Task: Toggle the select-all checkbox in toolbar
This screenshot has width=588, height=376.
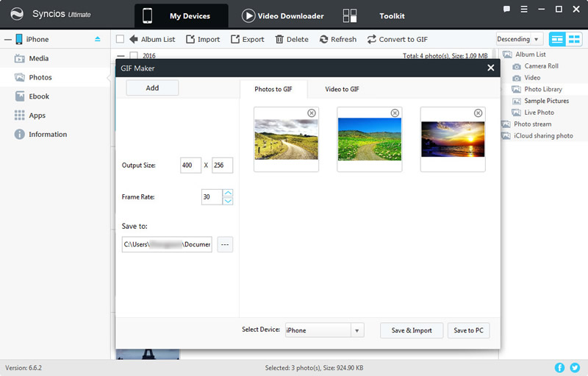Action: (x=120, y=39)
